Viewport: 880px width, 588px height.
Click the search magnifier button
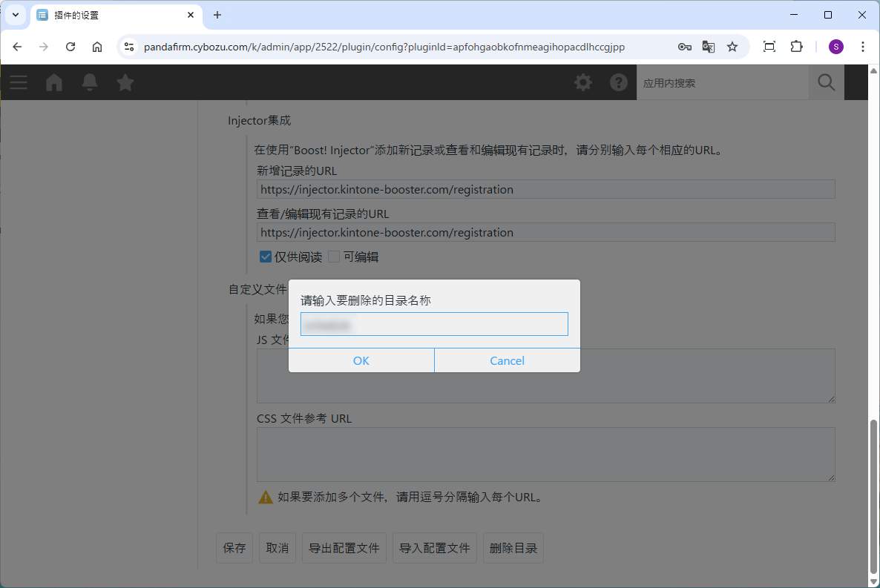point(826,82)
